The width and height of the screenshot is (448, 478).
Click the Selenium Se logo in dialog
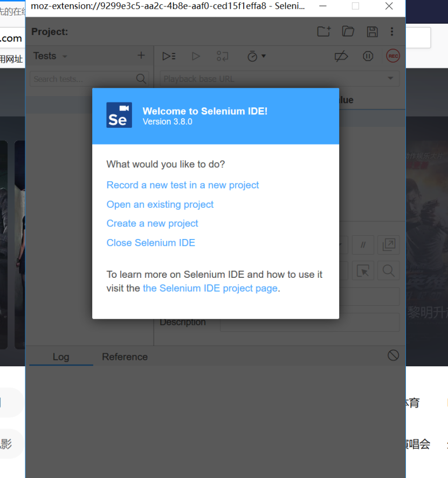[119, 115]
